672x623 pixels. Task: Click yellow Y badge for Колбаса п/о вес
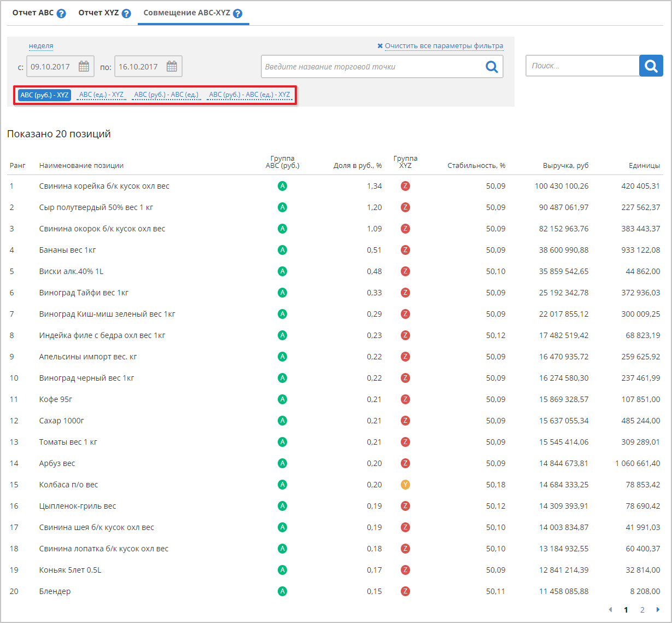(x=405, y=485)
